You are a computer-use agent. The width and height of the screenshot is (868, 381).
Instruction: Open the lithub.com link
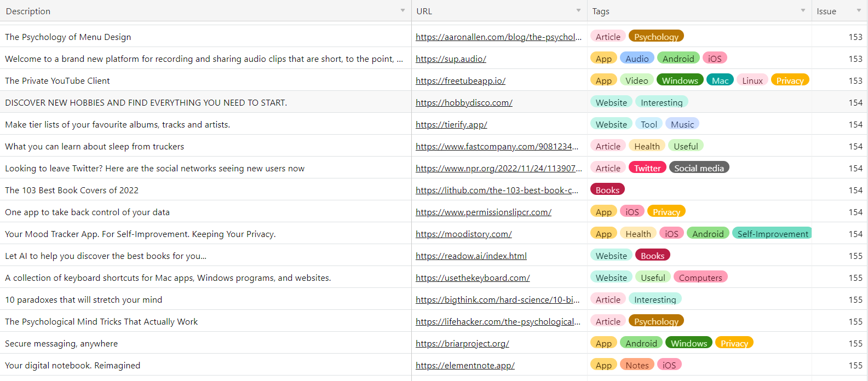tap(497, 190)
